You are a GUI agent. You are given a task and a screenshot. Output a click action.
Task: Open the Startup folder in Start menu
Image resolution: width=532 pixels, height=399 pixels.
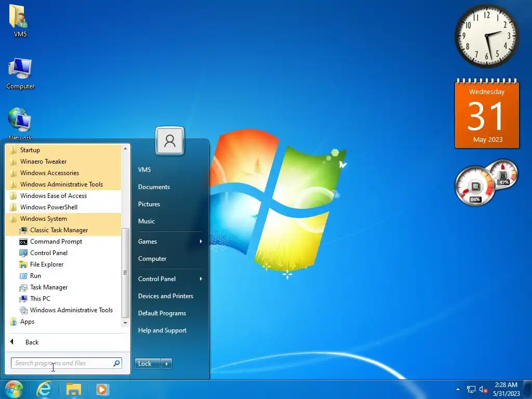(x=63, y=150)
